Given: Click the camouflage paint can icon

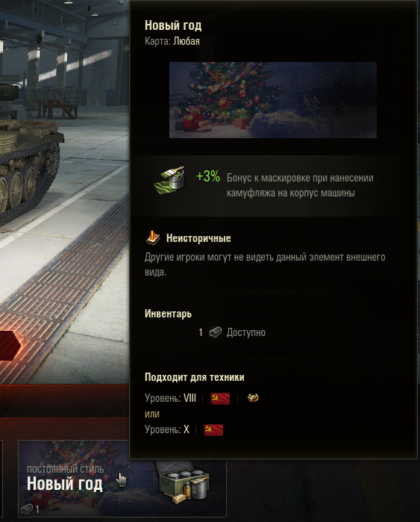Looking at the screenshot, I should (169, 180).
